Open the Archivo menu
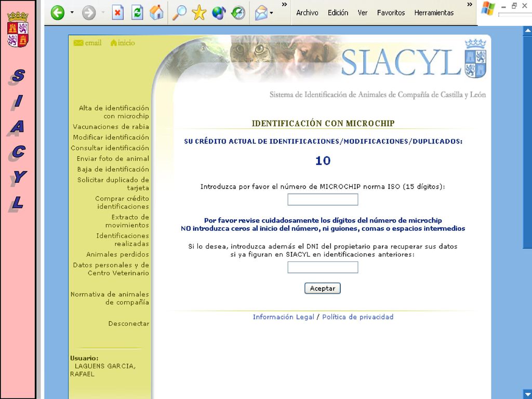 (x=307, y=13)
